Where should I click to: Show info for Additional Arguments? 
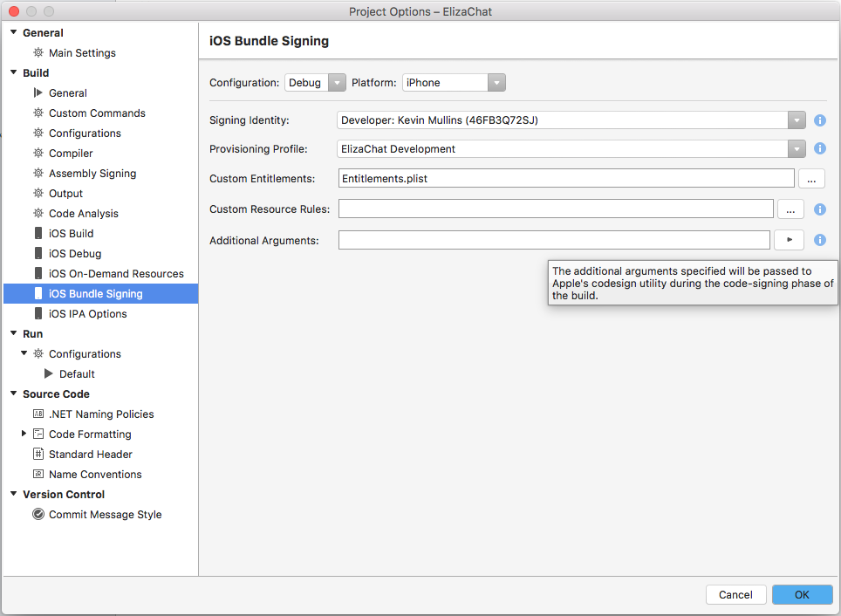point(818,240)
